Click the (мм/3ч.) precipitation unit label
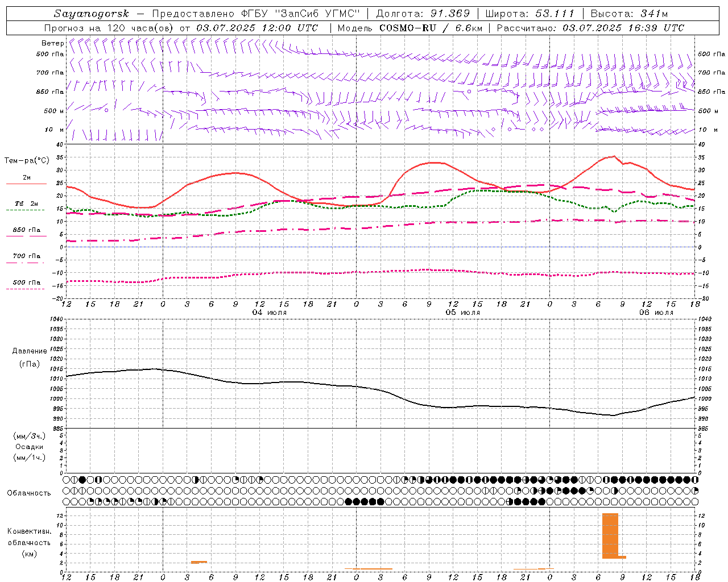 (x=30, y=436)
